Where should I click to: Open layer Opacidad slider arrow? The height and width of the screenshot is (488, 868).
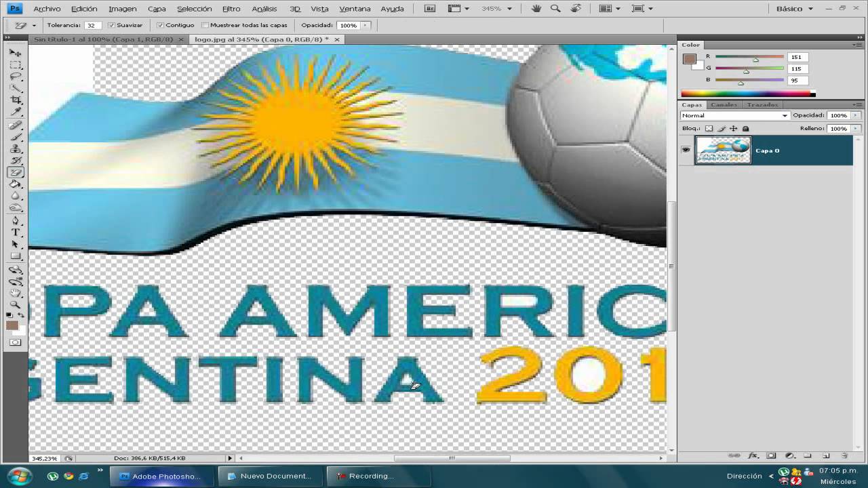pyautogui.click(x=855, y=115)
